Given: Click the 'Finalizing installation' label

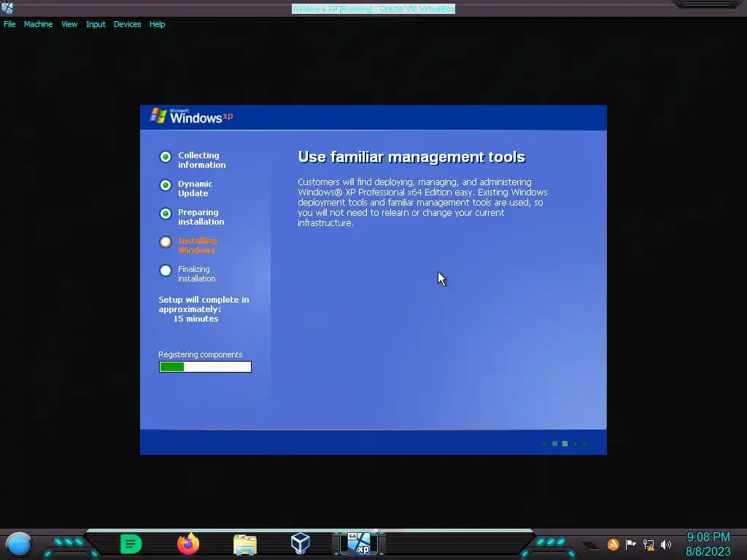Looking at the screenshot, I should pyautogui.click(x=197, y=274).
